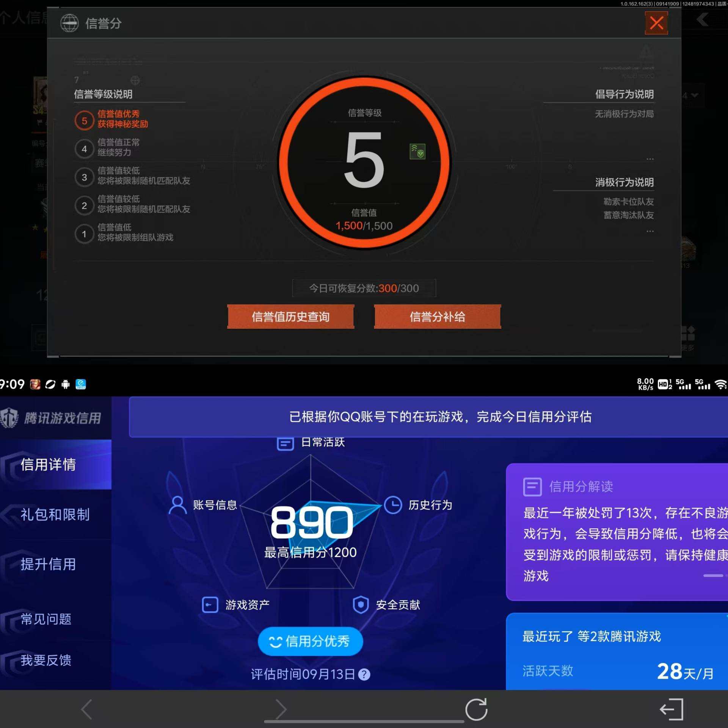Click the back chevron at top right
728x728 pixels.
click(701, 20)
